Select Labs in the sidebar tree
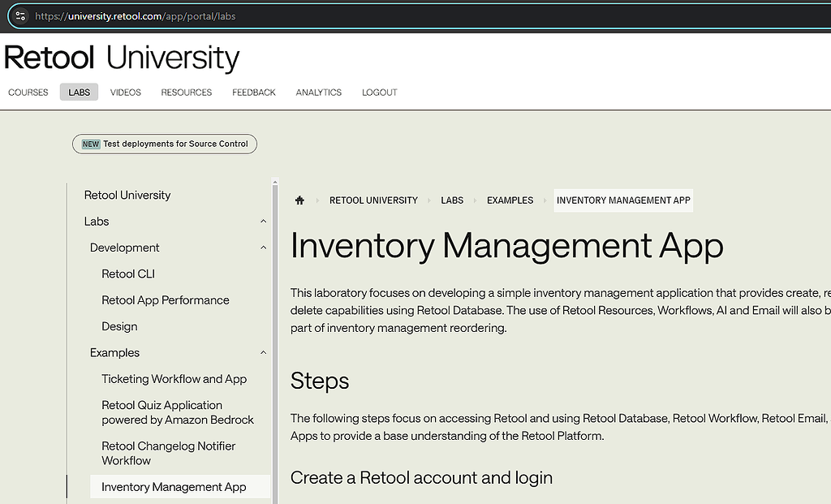Viewport: 831px width, 504px height. click(97, 222)
